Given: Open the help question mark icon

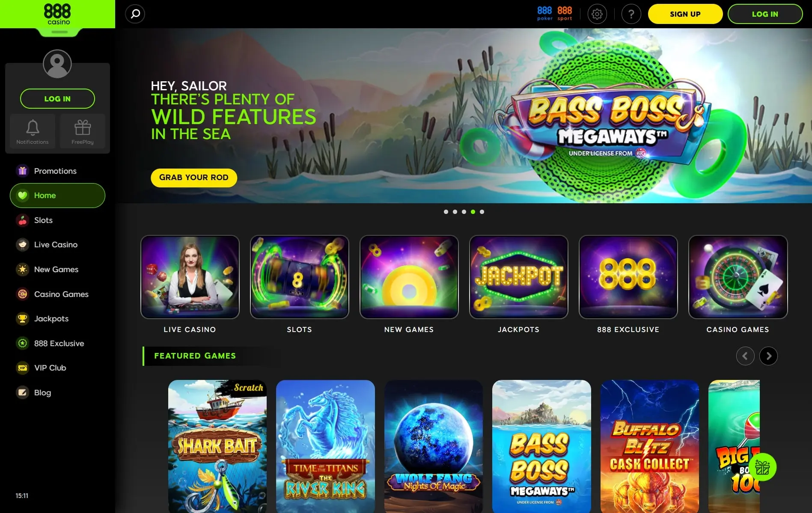Looking at the screenshot, I should (631, 14).
